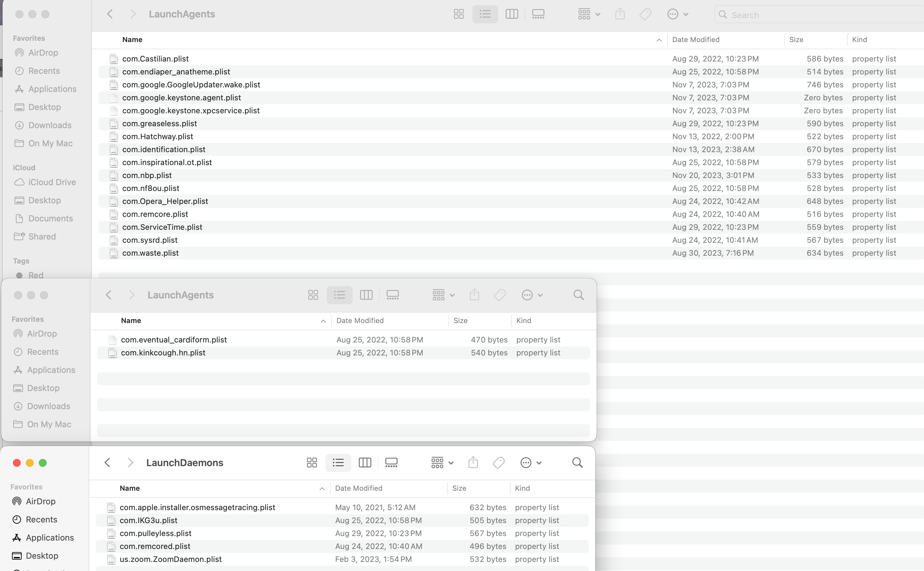Select column view in LaunchDaemons window
The height and width of the screenshot is (571, 924).
pos(365,463)
